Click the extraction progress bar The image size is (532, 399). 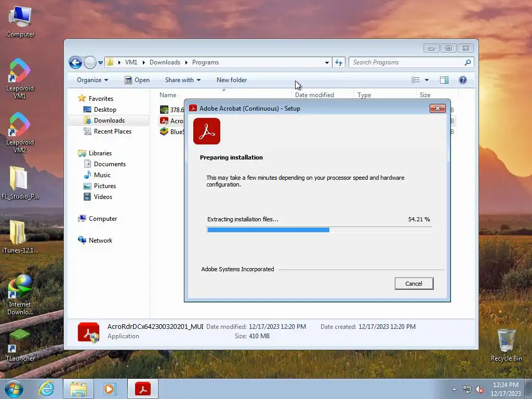[x=320, y=230]
